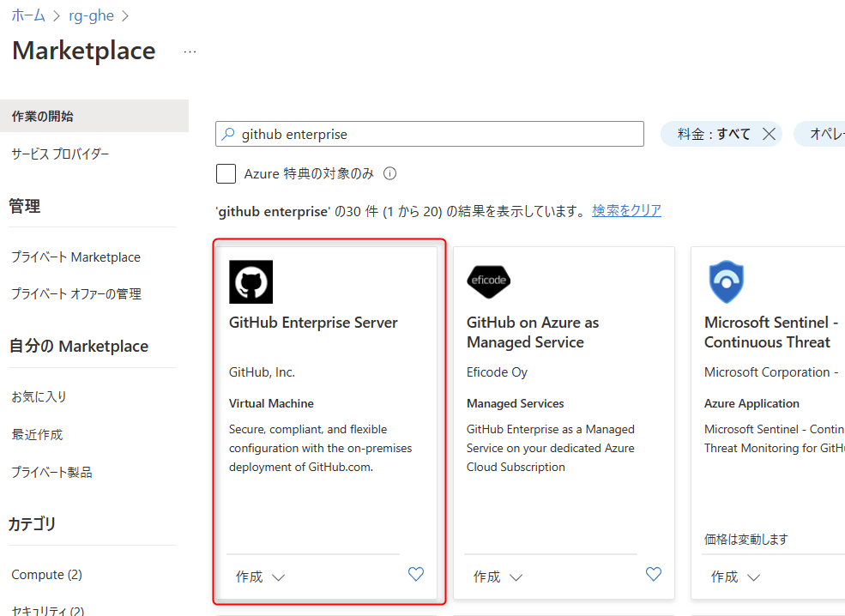Filter by セキュリティ (2) category
Screen dimensions: 845x616
point(48,611)
